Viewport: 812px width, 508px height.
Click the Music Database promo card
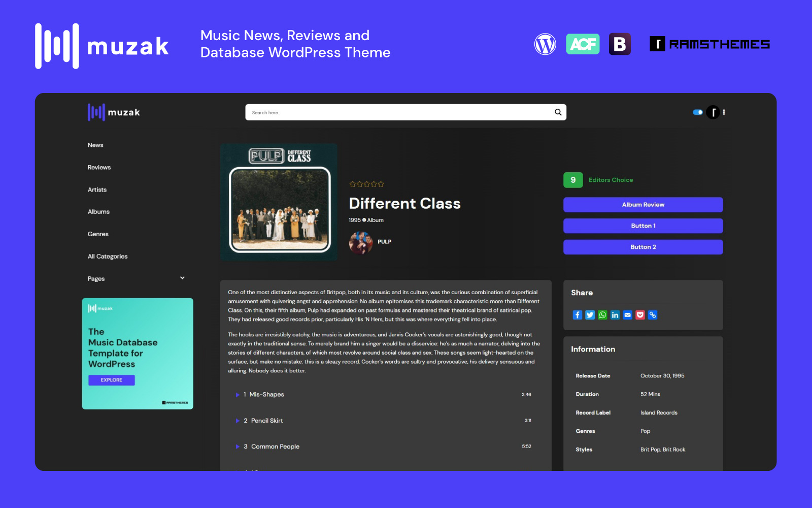[x=138, y=354]
